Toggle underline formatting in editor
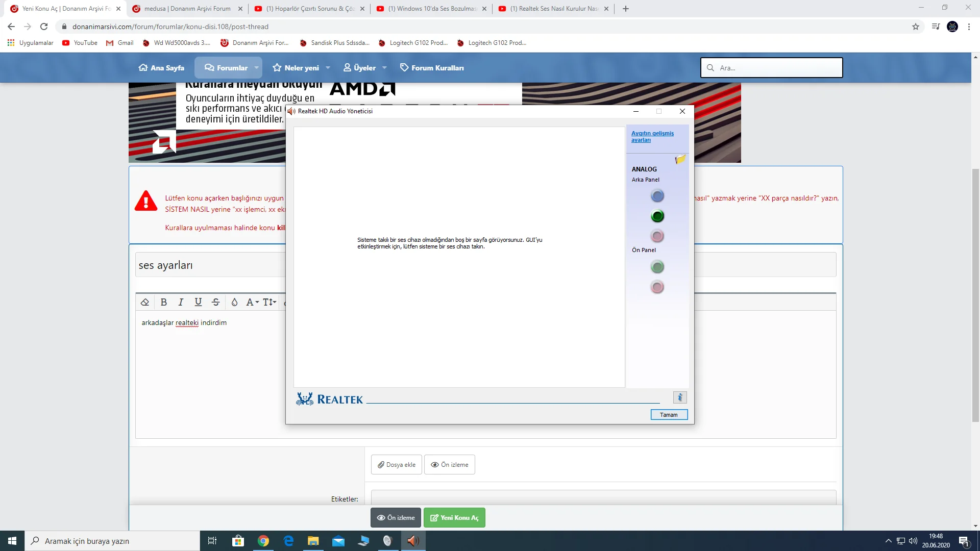 [198, 302]
